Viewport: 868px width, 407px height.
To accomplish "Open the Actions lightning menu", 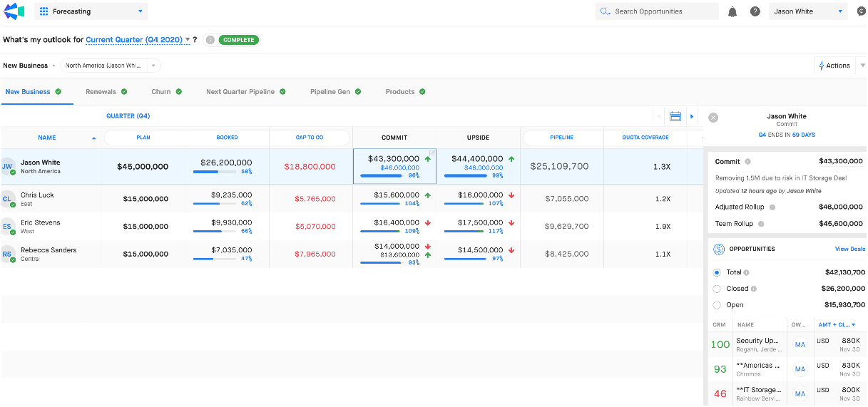I will [x=833, y=66].
